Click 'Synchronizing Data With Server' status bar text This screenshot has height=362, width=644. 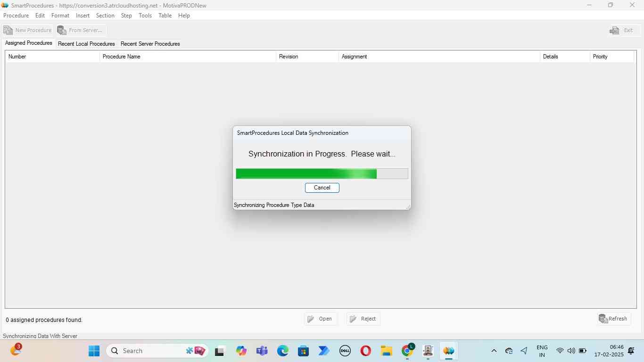[x=40, y=336]
